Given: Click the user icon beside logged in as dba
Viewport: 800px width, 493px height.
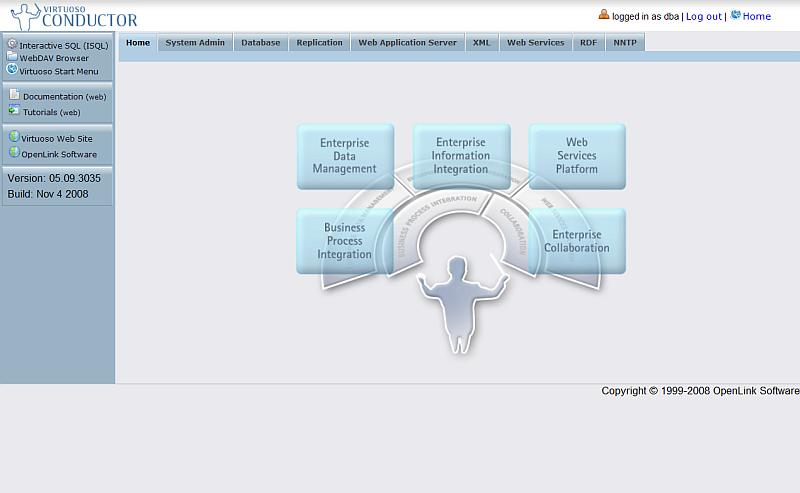Looking at the screenshot, I should click(x=604, y=14).
